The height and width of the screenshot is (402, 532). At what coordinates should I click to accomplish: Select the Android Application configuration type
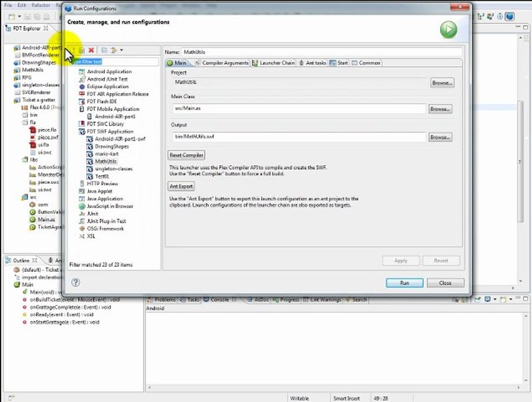[x=109, y=71]
